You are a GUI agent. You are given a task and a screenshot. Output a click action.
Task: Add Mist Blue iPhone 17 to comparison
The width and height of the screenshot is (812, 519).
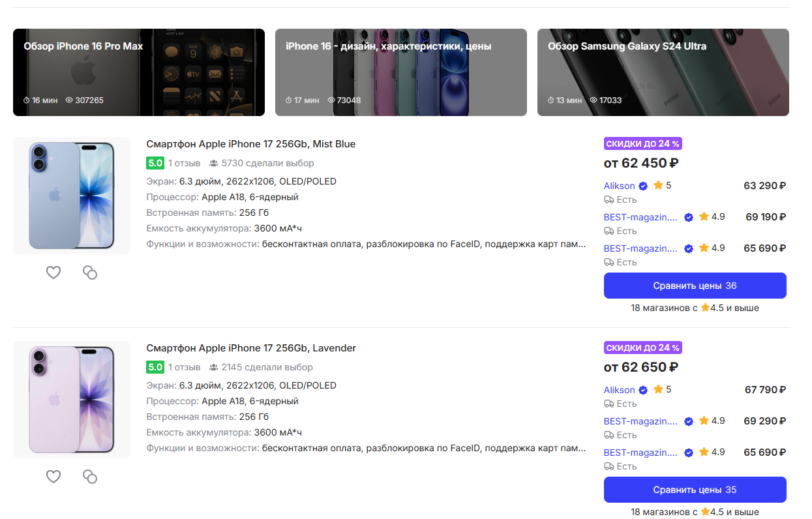click(90, 273)
